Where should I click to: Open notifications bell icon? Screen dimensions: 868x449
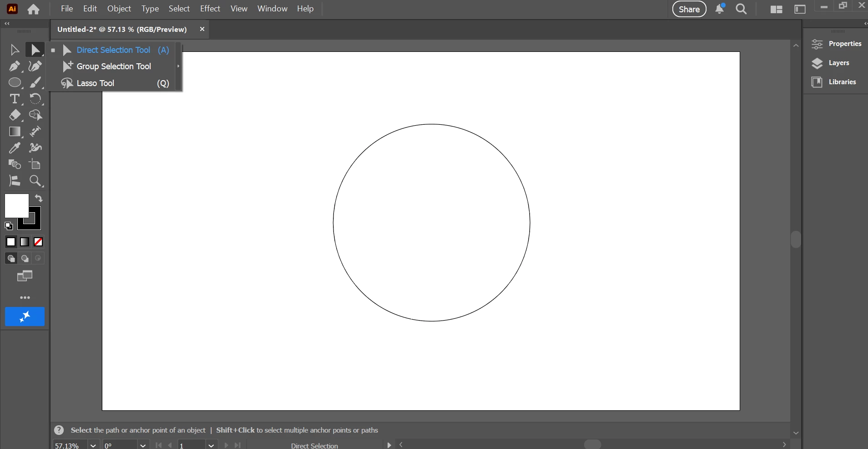(x=720, y=9)
